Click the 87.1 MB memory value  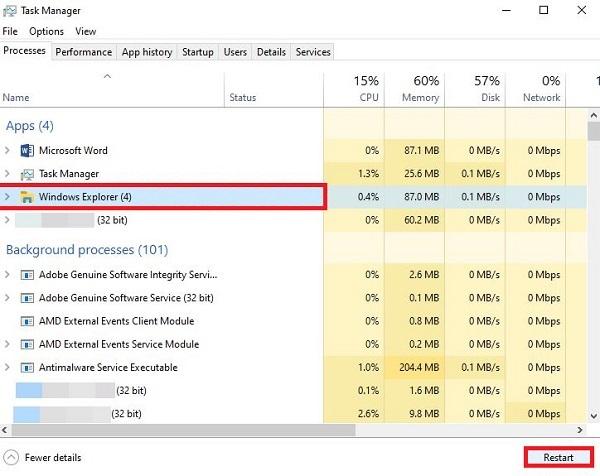(422, 151)
